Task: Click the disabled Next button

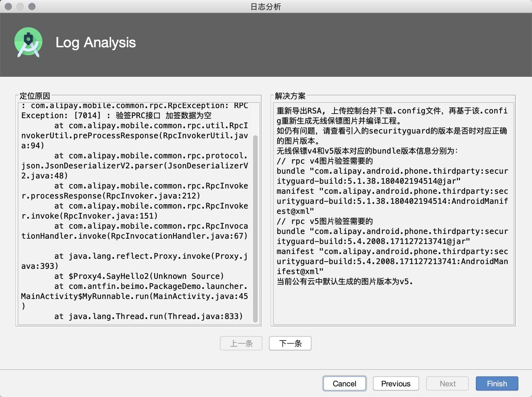Action: tap(447, 383)
